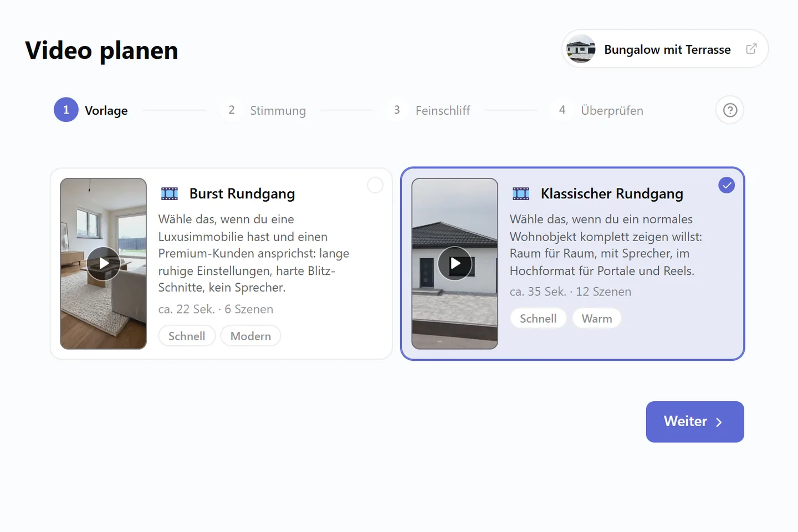Click the text 'ca. 35 Sek. · 12 Szenen'
This screenshot has height=532, width=798.
coord(570,291)
